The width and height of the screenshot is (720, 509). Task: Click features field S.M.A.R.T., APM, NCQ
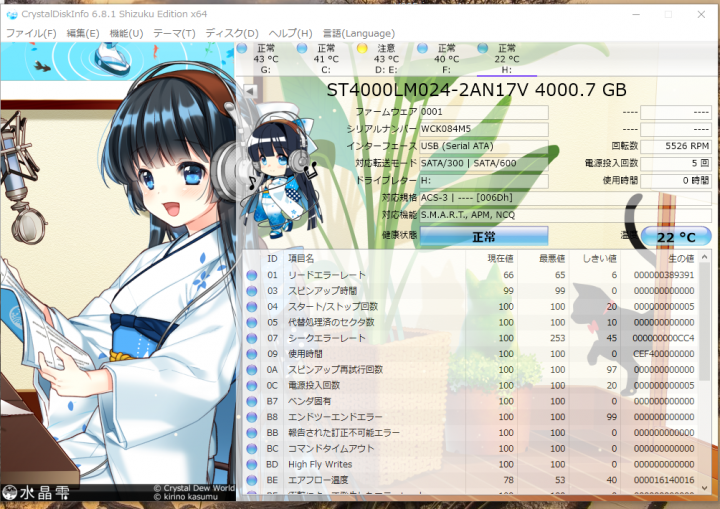[565, 215]
